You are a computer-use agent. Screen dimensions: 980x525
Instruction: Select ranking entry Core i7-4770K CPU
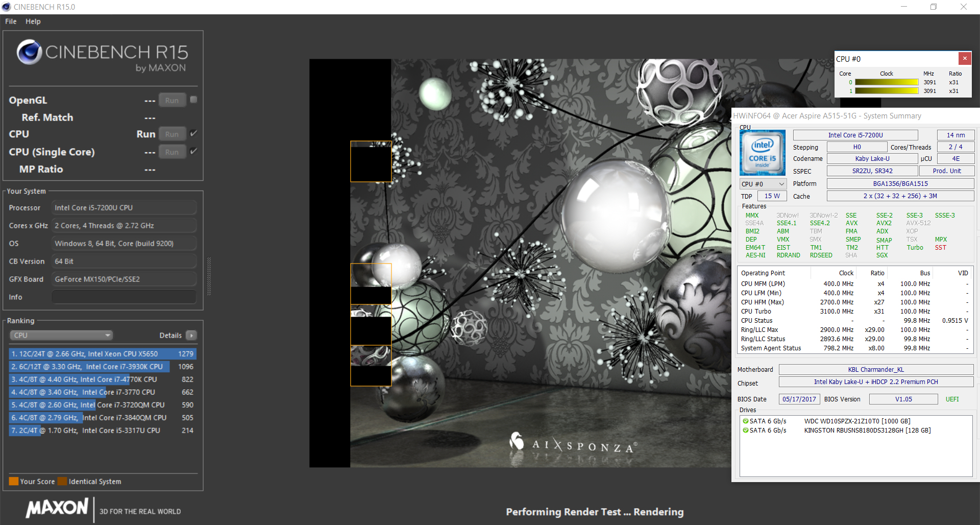[x=103, y=379]
